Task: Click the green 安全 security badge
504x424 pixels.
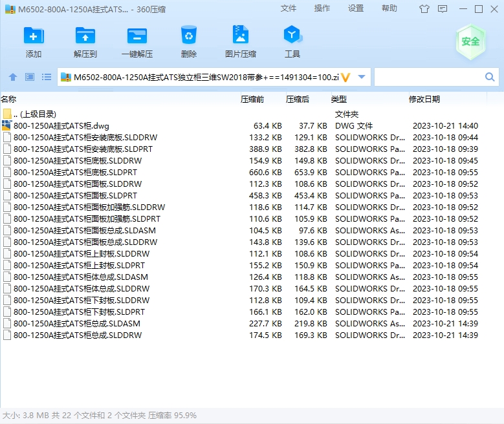Action: [470, 42]
